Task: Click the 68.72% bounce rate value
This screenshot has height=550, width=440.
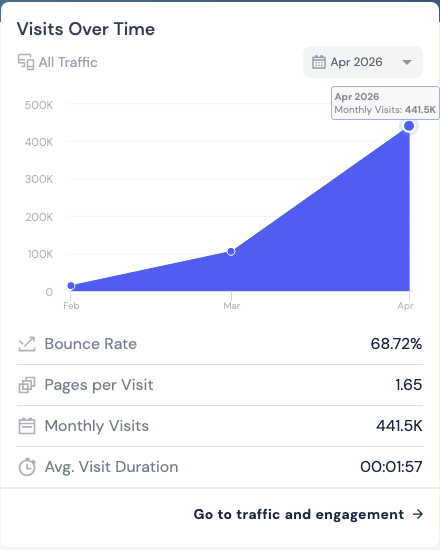Action: [396, 344]
